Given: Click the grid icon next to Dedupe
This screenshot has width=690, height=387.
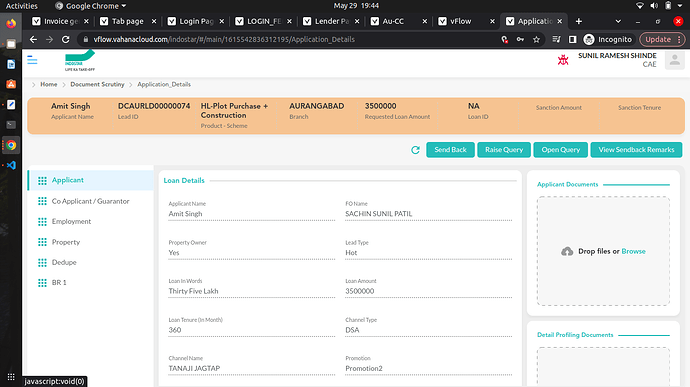Looking at the screenshot, I should (x=42, y=262).
